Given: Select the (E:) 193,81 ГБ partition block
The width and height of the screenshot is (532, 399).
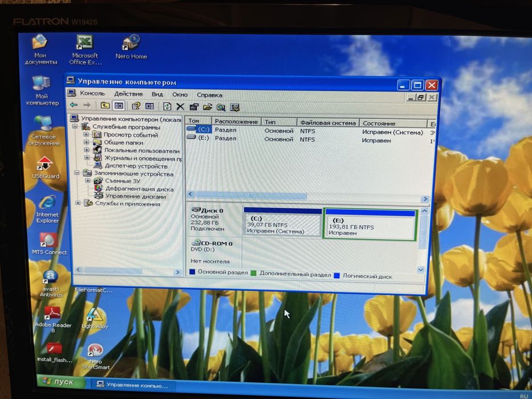Looking at the screenshot, I should 370,225.
